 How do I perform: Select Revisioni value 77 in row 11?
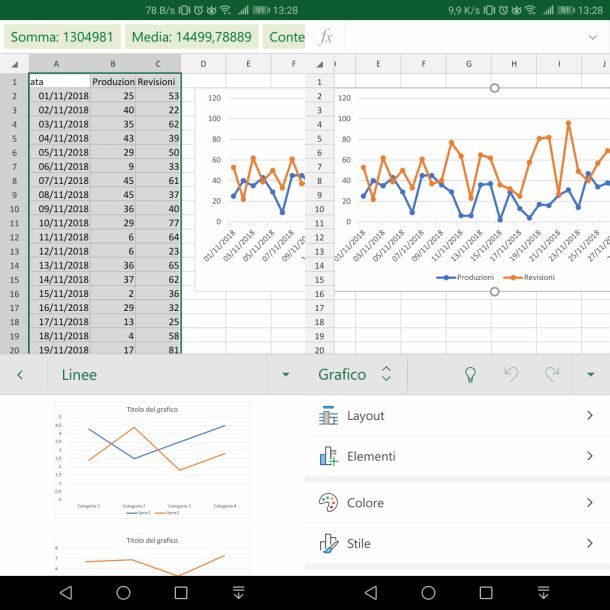click(158, 223)
